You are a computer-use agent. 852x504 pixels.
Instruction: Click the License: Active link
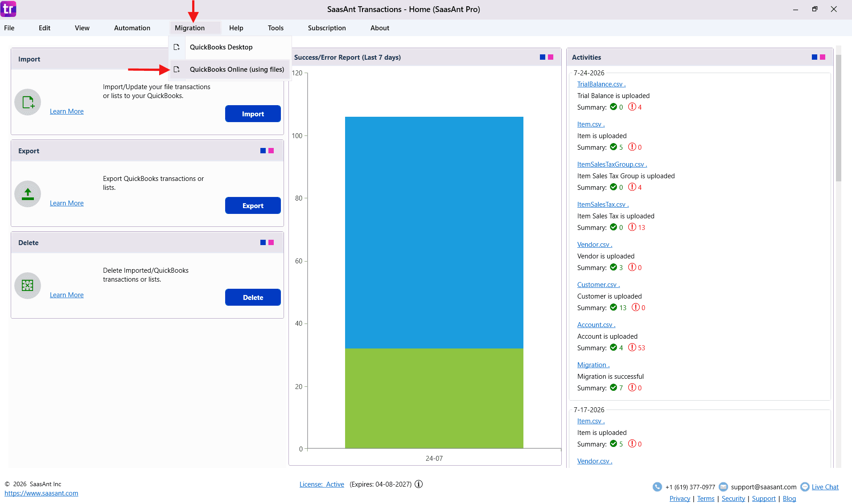point(321,484)
